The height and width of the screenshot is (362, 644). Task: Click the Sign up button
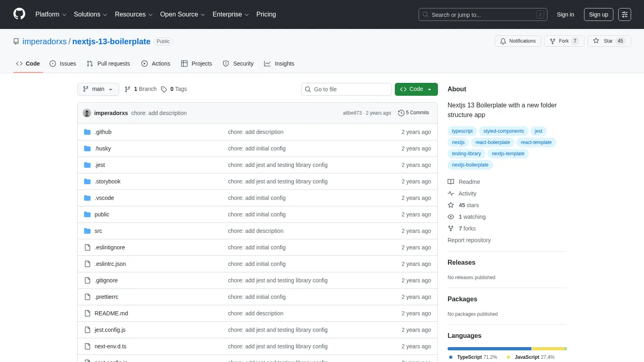point(599,14)
